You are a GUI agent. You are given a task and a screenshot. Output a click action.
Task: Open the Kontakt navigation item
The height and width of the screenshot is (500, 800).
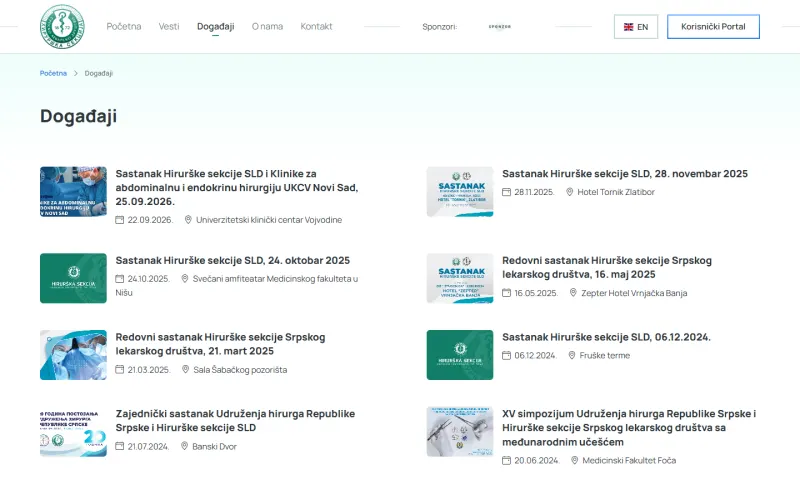[x=316, y=27]
